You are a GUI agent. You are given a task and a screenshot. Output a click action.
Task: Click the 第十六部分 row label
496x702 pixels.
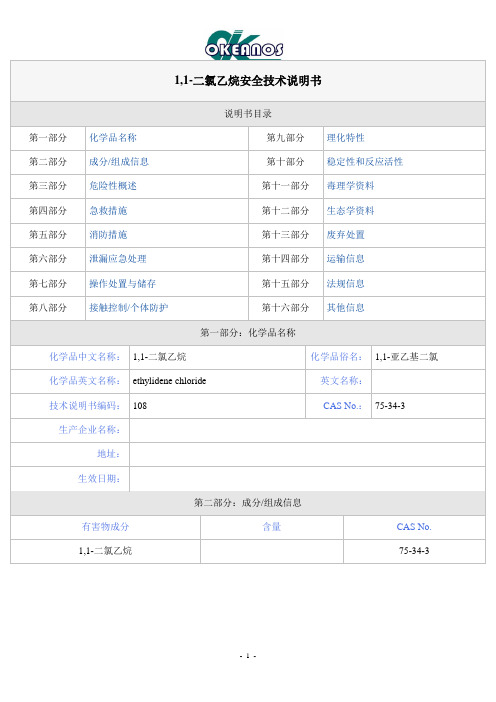(286, 308)
